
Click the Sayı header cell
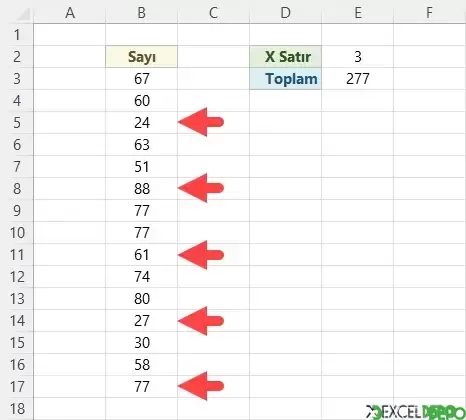(x=142, y=57)
